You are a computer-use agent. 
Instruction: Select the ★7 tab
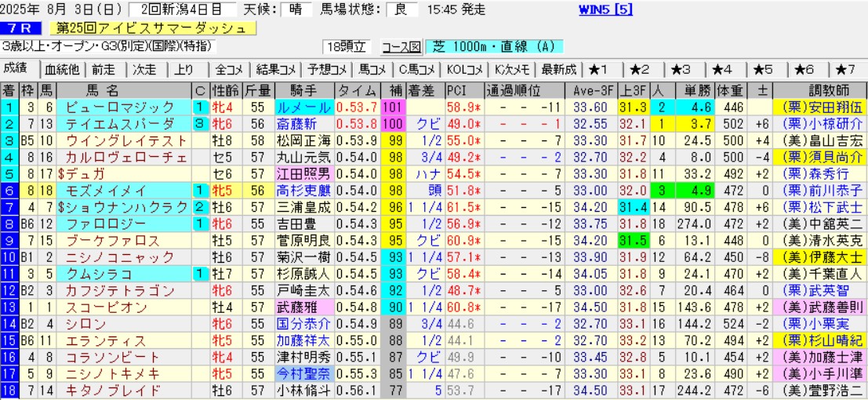(x=845, y=68)
